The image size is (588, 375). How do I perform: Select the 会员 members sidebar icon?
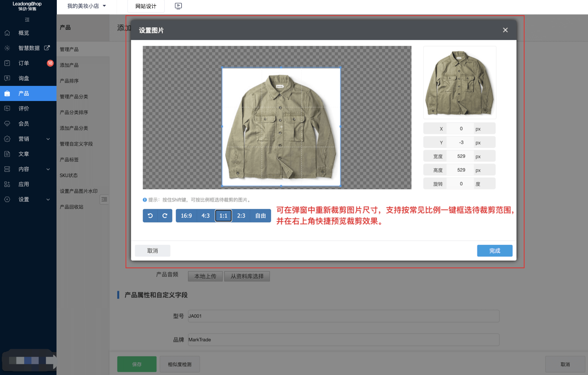click(x=7, y=123)
